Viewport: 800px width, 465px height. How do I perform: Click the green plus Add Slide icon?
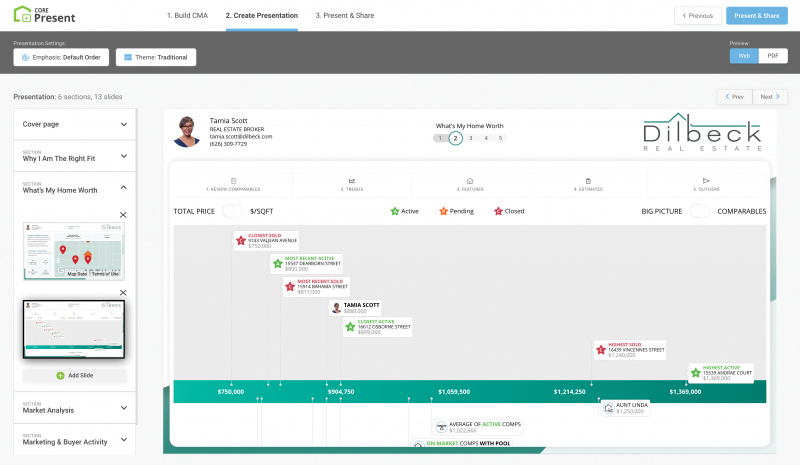(x=60, y=375)
